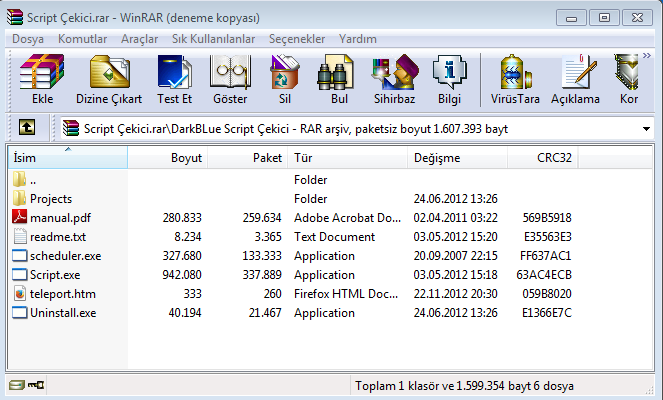Sort by the Değişme column header
The height and width of the screenshot is (400, 663).
pyautogui.click(x=458, y=158)
